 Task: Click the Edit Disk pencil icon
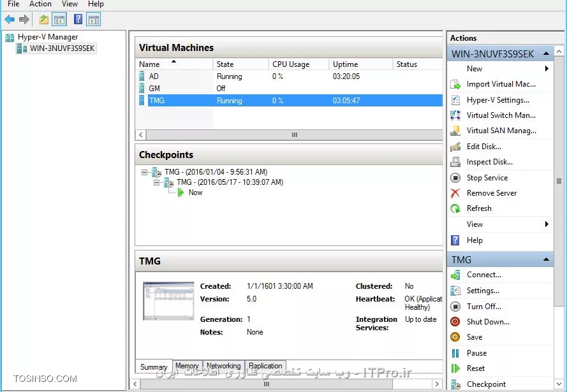(455, 147)
